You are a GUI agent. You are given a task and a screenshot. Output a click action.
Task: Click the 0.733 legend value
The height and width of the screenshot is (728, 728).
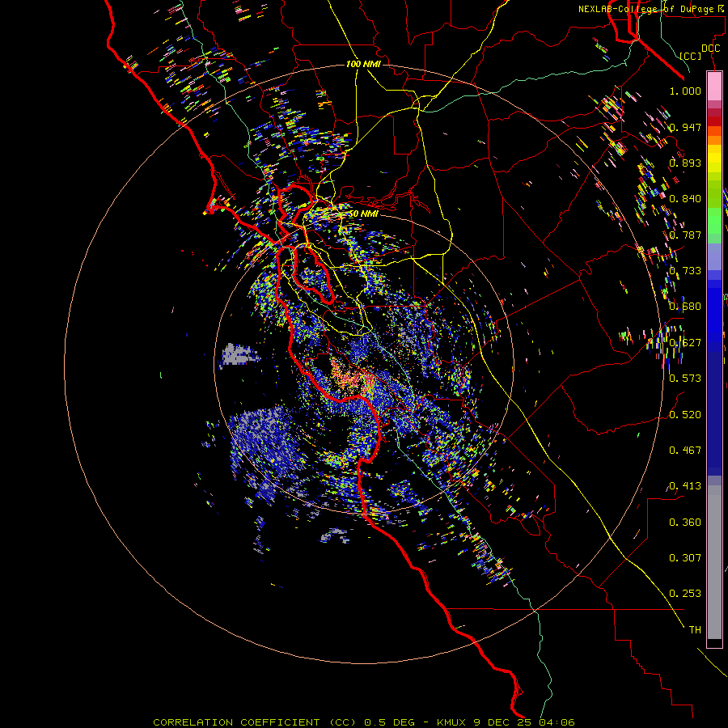(x=685, y=271)
